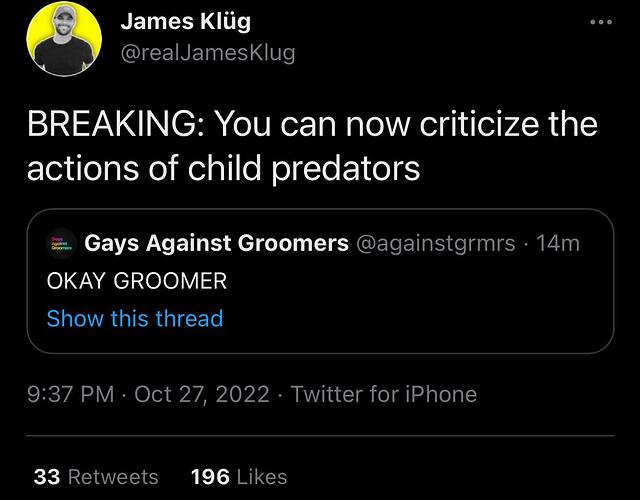This screenshot has height=500, width=640.
Task: Tap the Retweets count number 33
Action: tap(47, 477)
